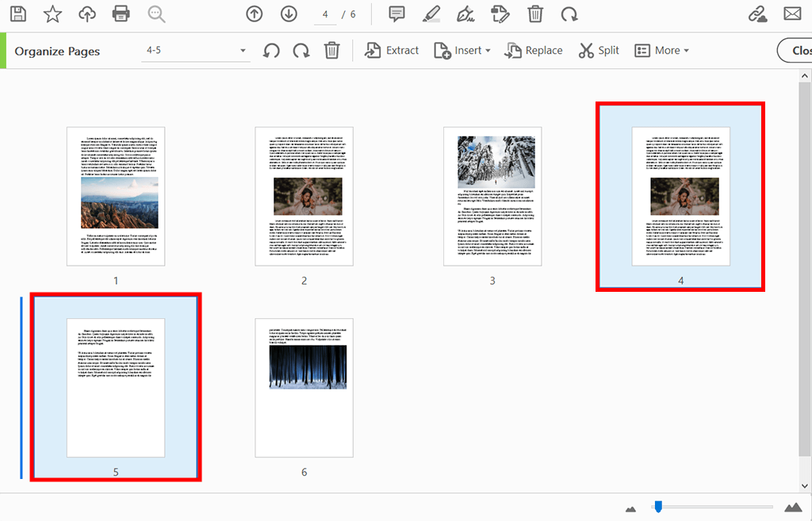The image size is (812, 521).
Task: Delete selected pages with the trash icon
Action: point(332,51)
